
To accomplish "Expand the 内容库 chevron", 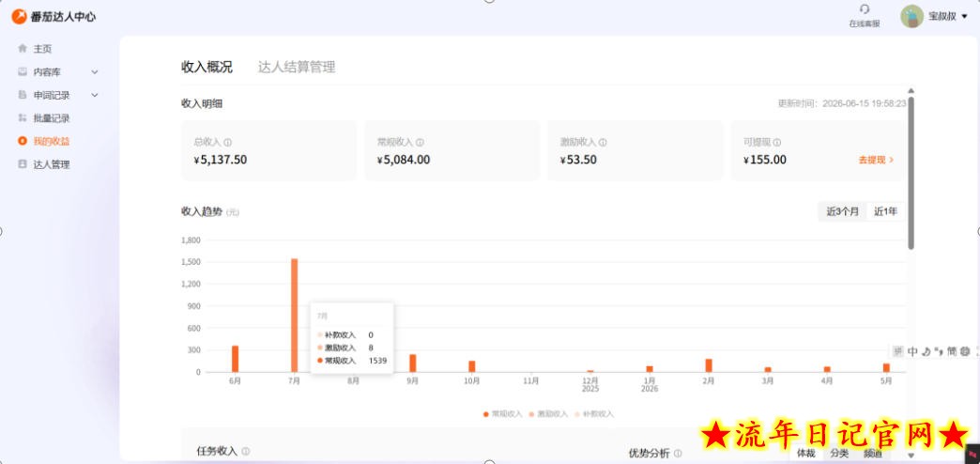I will coord(95,72).
